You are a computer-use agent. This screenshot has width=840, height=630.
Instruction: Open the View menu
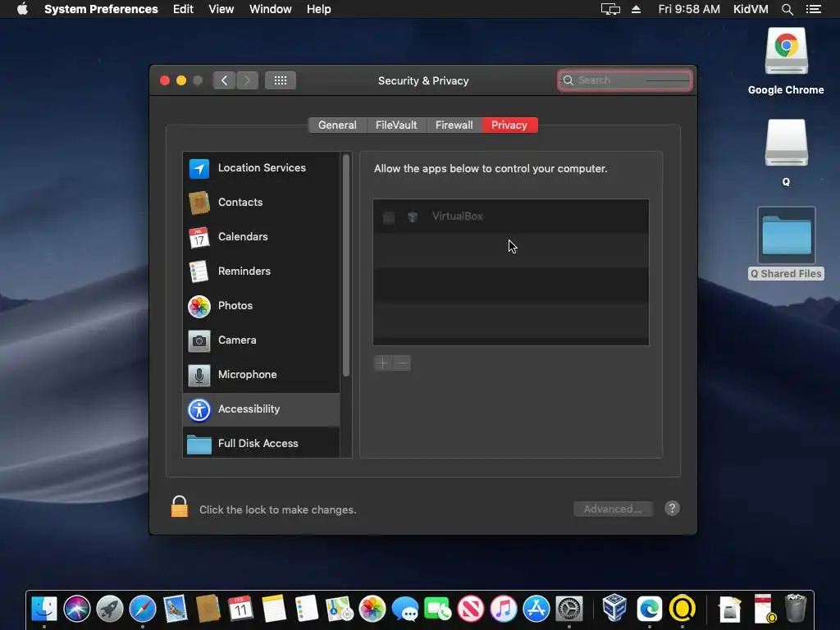pos(221,9)
